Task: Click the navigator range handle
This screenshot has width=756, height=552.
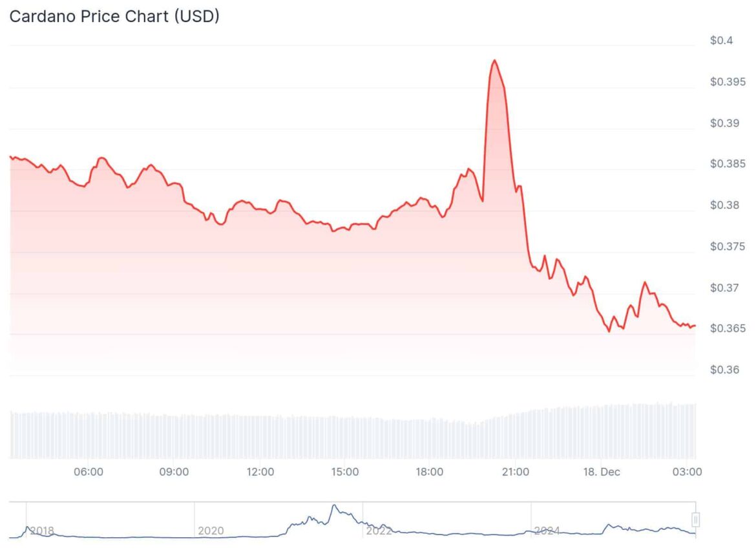Action: click(x=696, y=519)
